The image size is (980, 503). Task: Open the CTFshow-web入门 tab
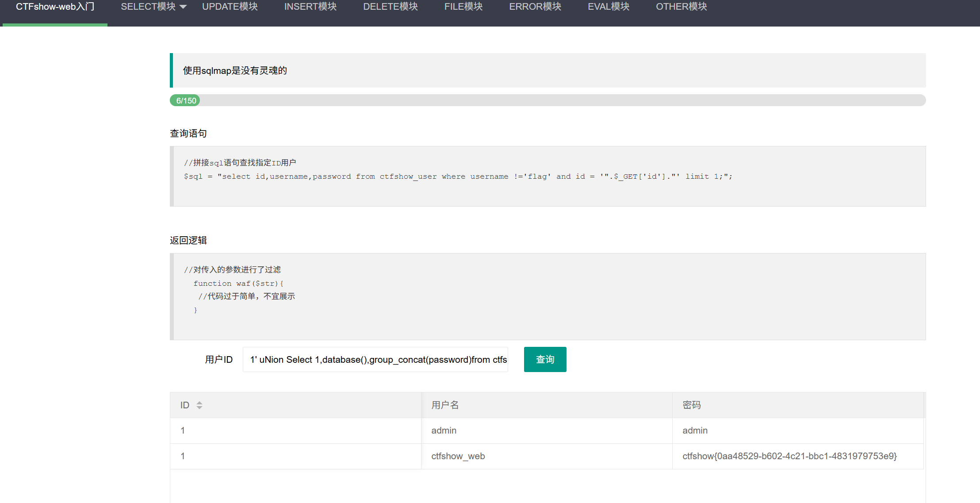click(55, 7)
